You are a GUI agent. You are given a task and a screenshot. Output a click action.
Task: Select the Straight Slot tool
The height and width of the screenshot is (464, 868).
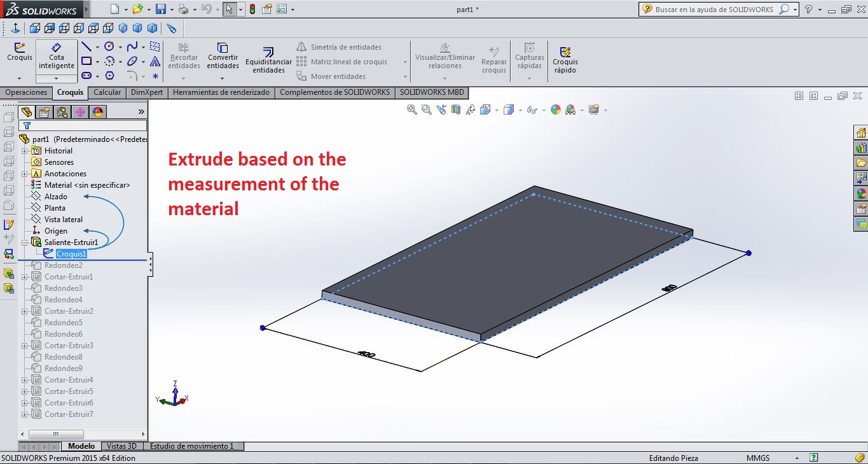click(86, 76)
